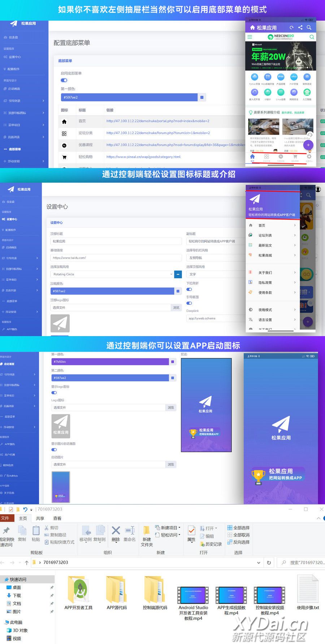Image resolution: width=325 pixels, height=644 pixels.
Task: Open the pineal.cn category.html link
Action: pos(143,157)
